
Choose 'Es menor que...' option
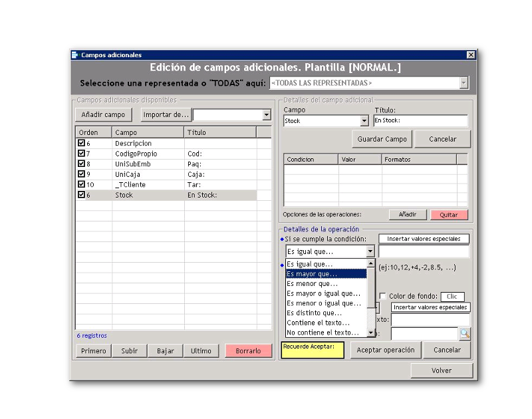coord(327,283)
